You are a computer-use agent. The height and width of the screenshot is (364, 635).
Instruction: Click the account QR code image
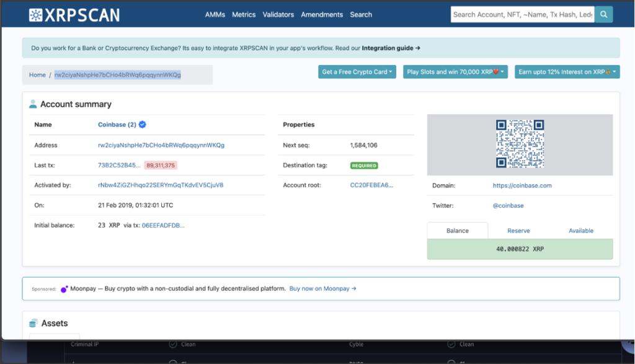pyautogui.click(x=520, y=144)
